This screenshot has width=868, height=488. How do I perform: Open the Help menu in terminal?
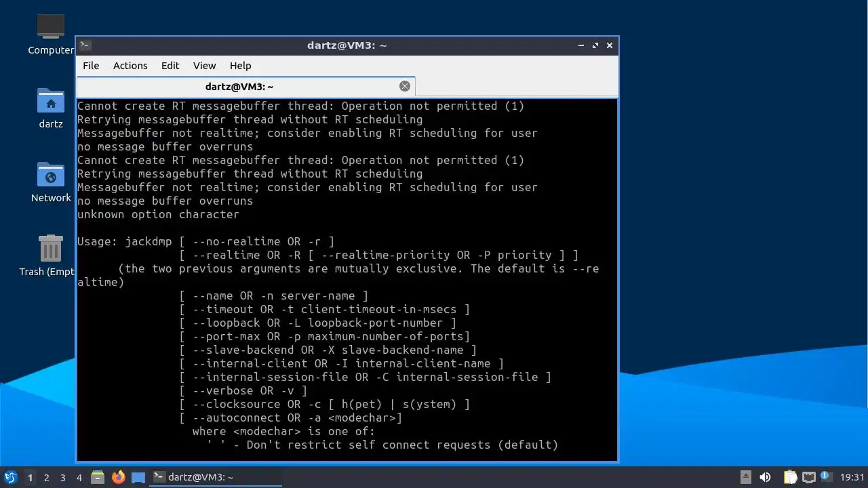[x=240, y=66]
